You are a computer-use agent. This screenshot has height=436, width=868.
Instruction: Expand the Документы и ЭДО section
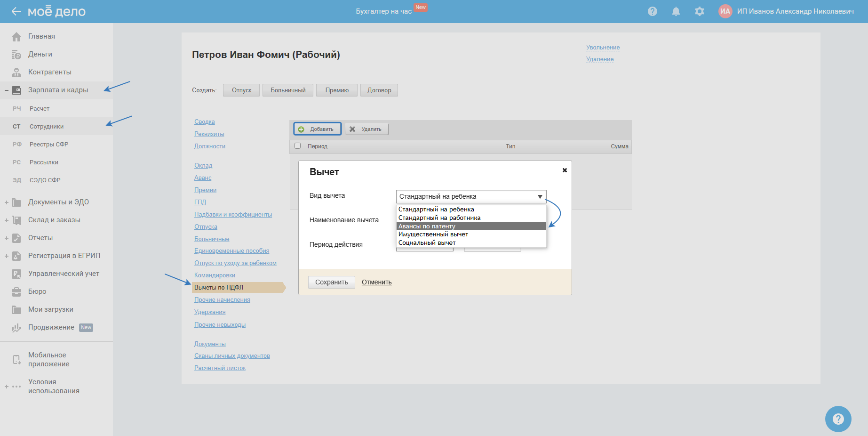[7, 202]
